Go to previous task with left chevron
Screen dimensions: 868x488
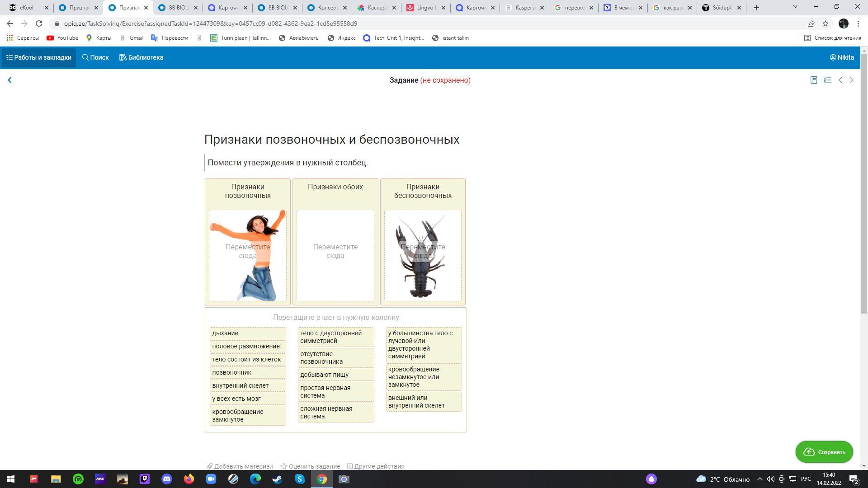(x=840, y=80)
